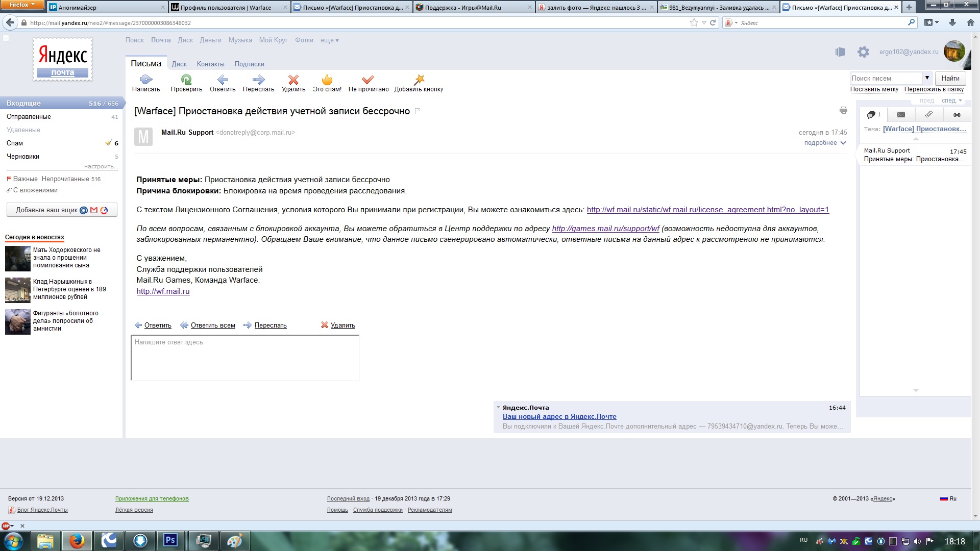Screen dimensions: 980x551
Task: Click the Ответить reply arrow in the toolbar
Action: pyautogui.click(x=223, y=79)
